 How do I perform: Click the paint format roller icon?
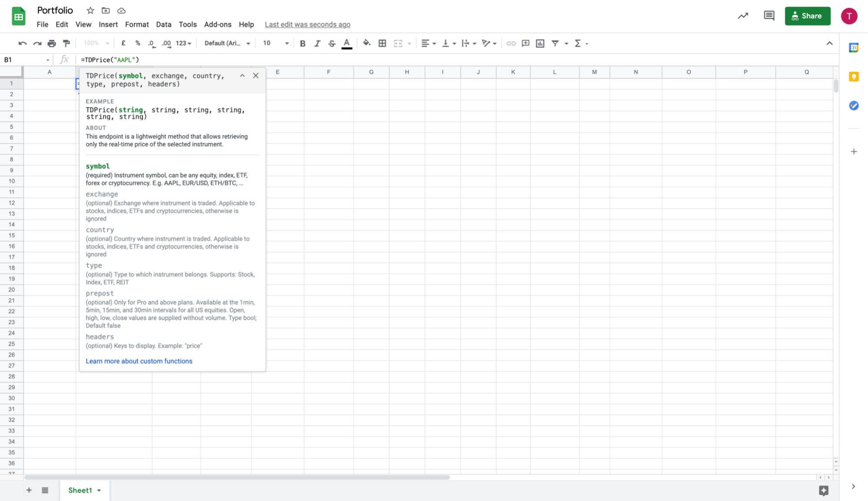point(66,43)
